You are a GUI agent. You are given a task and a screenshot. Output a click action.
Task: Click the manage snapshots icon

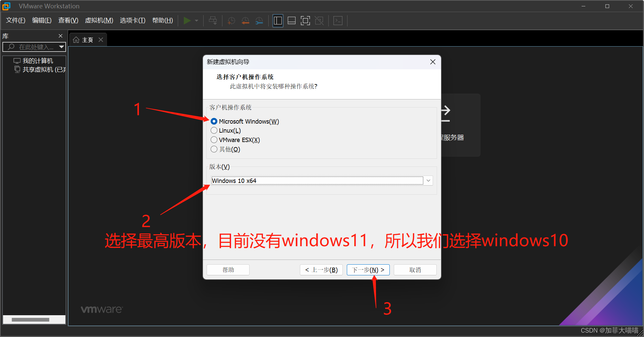[x=259, y=21]
